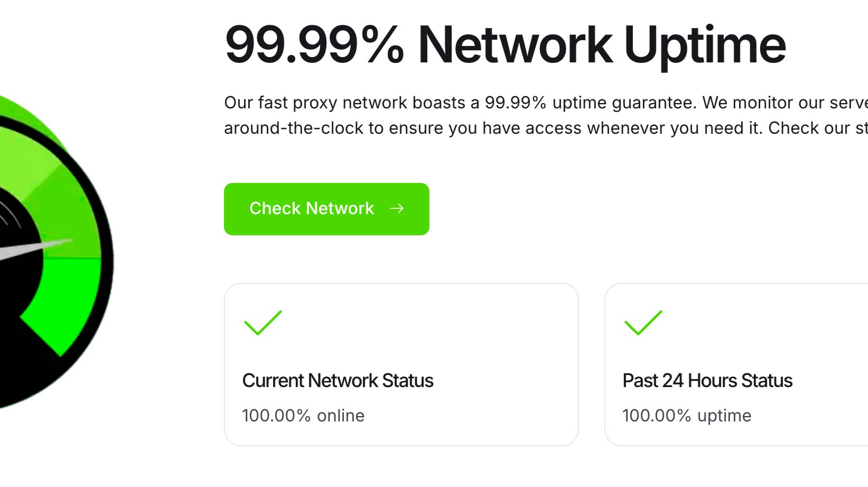Viewport: 868px width, 487px height.
Task: Click the Past 24 Hours Status title
Action: 707,381
